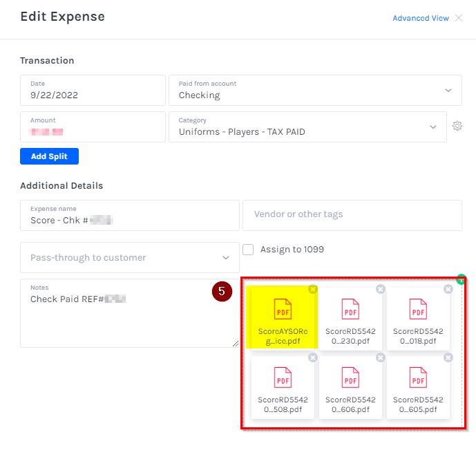Viewport: 476px width, 457px height.
Task: Enable the Assign to 1099 checkbox
Action: pos(248,250)
